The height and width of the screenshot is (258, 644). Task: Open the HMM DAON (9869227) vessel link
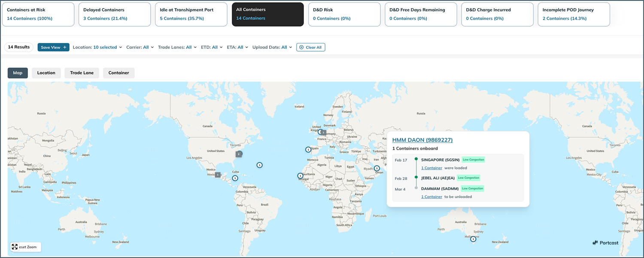coord(422,140)
